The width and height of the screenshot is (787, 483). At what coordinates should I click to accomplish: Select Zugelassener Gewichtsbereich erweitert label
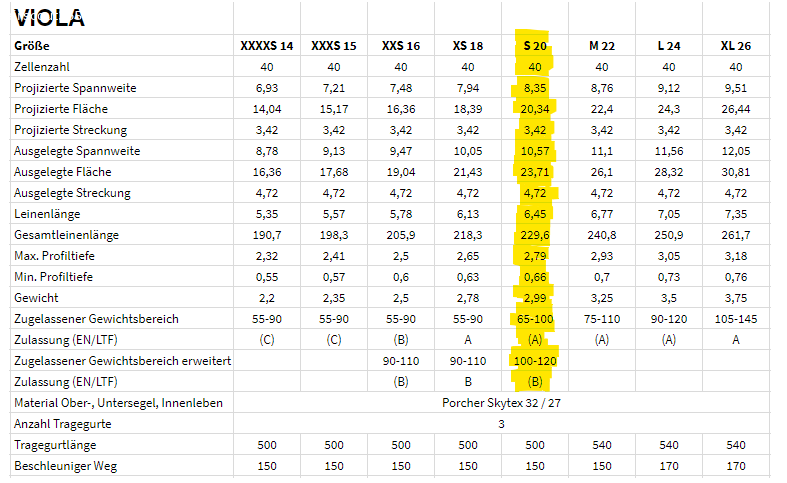point(122,361)
